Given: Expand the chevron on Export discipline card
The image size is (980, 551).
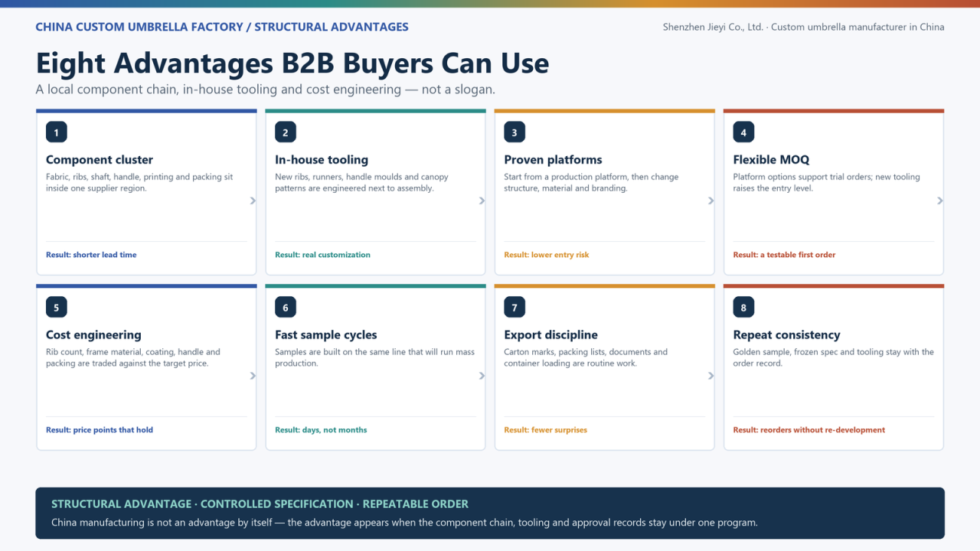Looking at the screenshot, I should pos(710,376).
